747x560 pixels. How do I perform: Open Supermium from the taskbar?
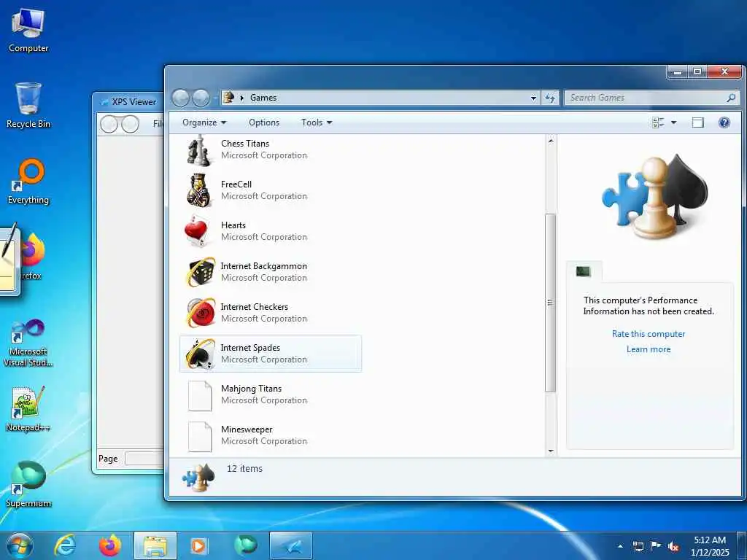(x=245, y=545)
